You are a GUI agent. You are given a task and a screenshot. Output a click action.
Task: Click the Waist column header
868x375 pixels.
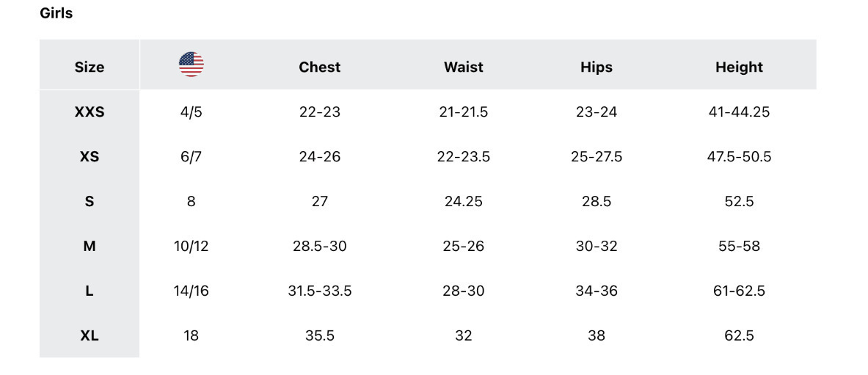463,67
